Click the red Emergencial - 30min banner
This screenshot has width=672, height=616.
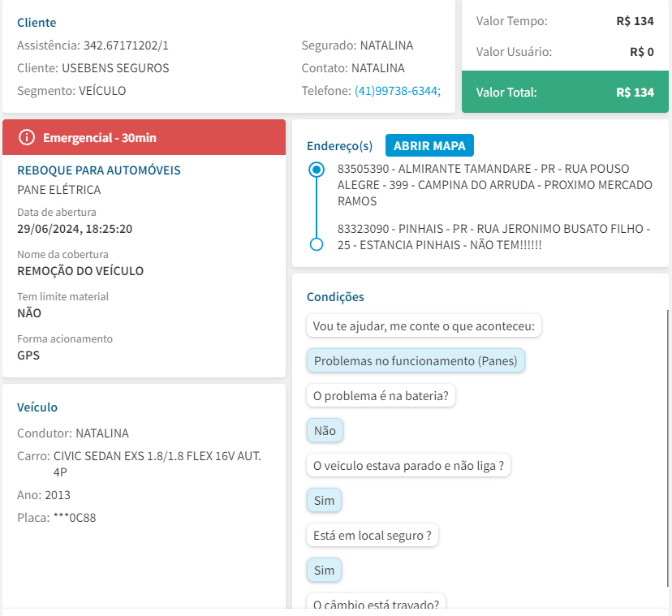[x=144, y=137]
